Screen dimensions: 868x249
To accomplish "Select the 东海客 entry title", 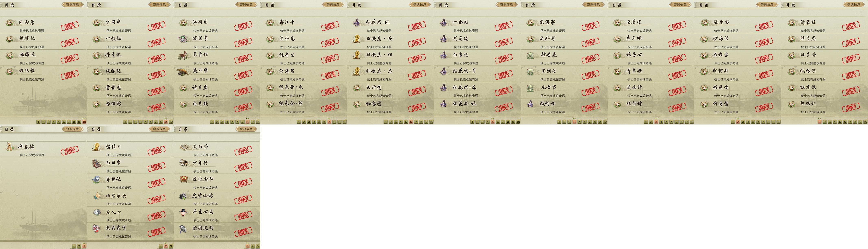I will tap(547, 22).
